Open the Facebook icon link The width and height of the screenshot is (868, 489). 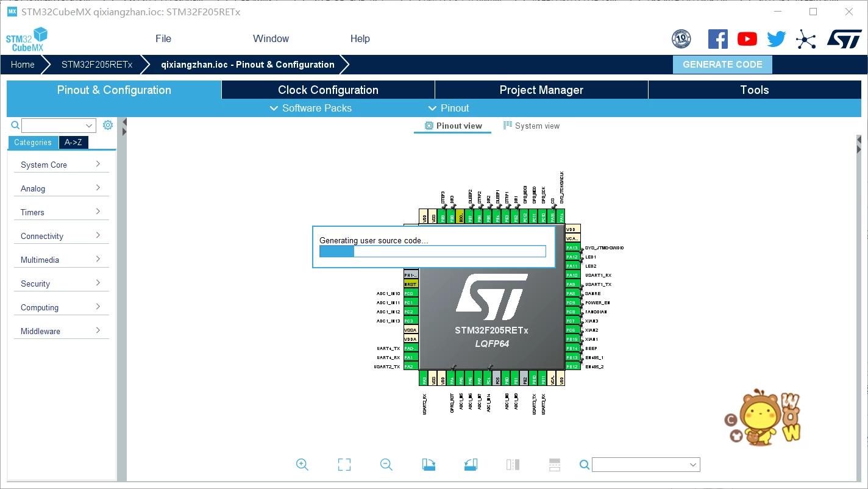coord(717,39)
